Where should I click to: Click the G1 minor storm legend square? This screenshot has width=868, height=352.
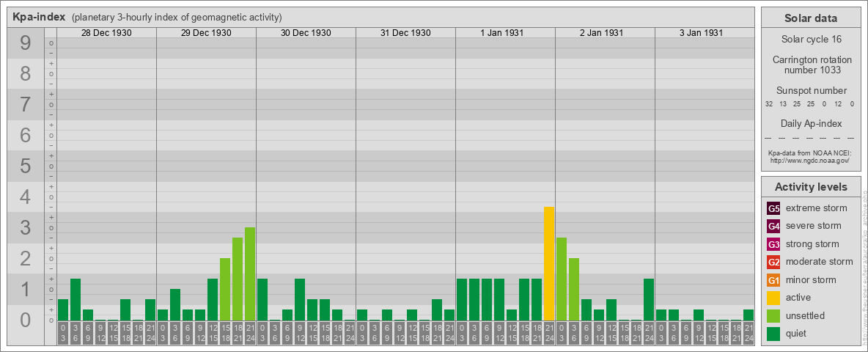coord(773,280)
